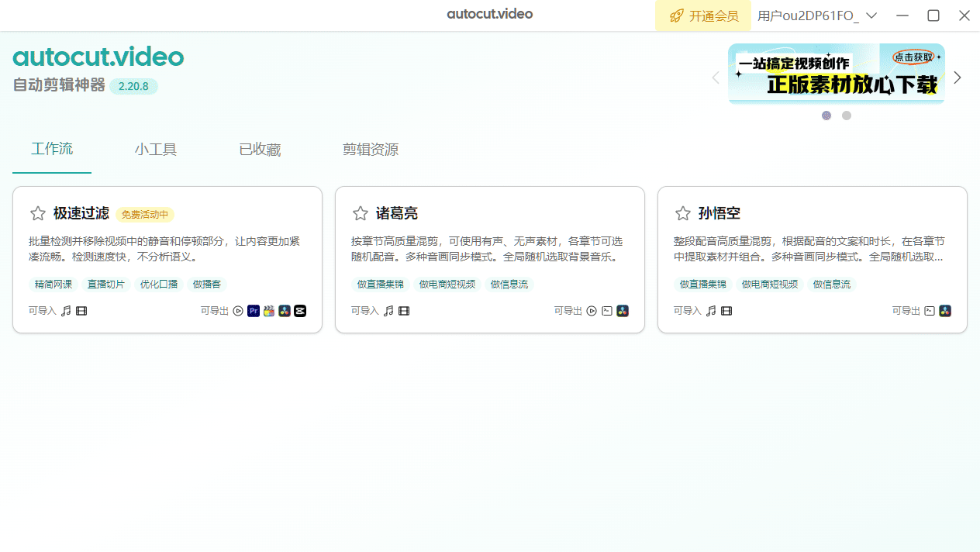Screen dimensions: 980x552
Task: Expand the user account dropdown 用户ou2DP61FO_
Action: pyautogui.click(x=817, y=16)
